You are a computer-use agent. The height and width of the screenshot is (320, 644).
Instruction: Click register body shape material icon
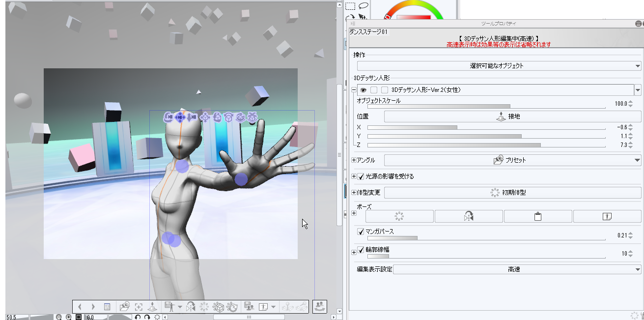pyautogui.click(x=249, y=307)
